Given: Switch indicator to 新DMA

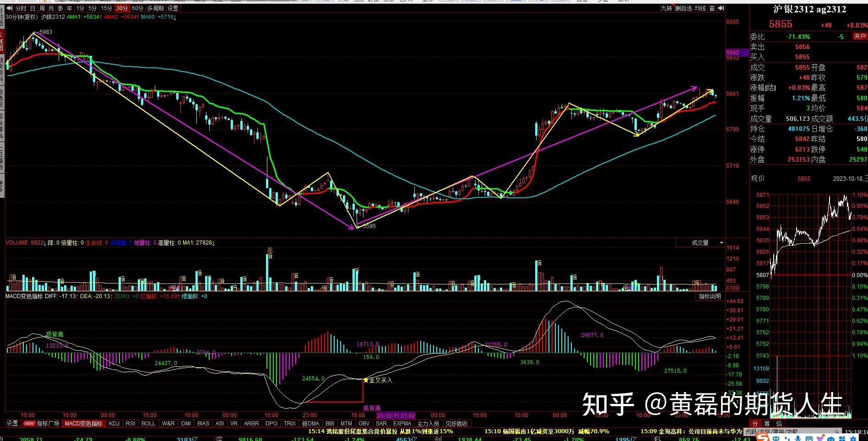Looking at the screenshot, I should point(311,424).
